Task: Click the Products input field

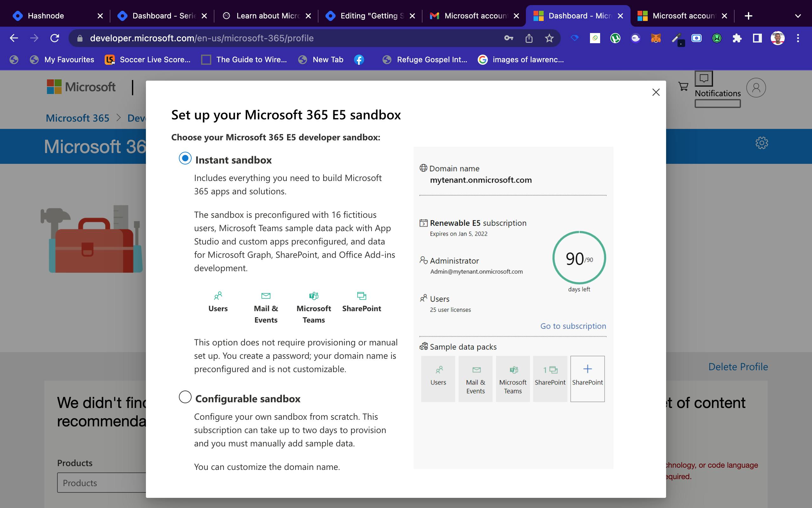Action: click(102, 483)
